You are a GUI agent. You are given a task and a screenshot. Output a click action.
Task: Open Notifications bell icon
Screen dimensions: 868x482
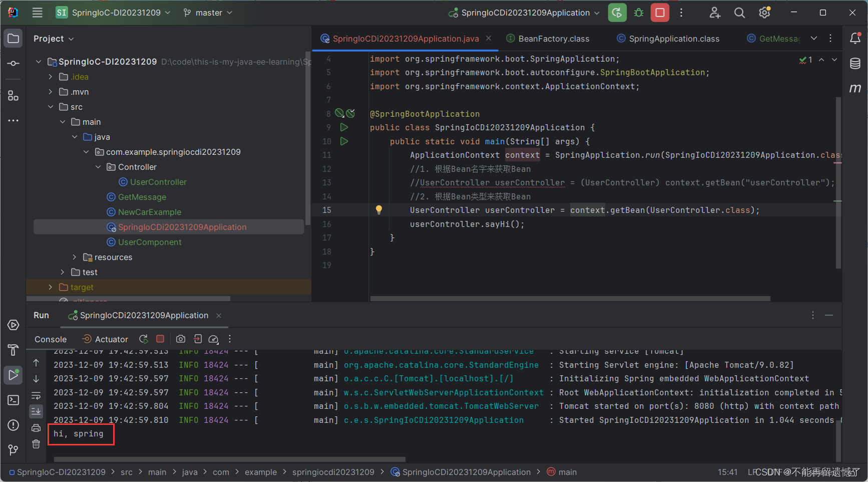click(x=855, y=38)
